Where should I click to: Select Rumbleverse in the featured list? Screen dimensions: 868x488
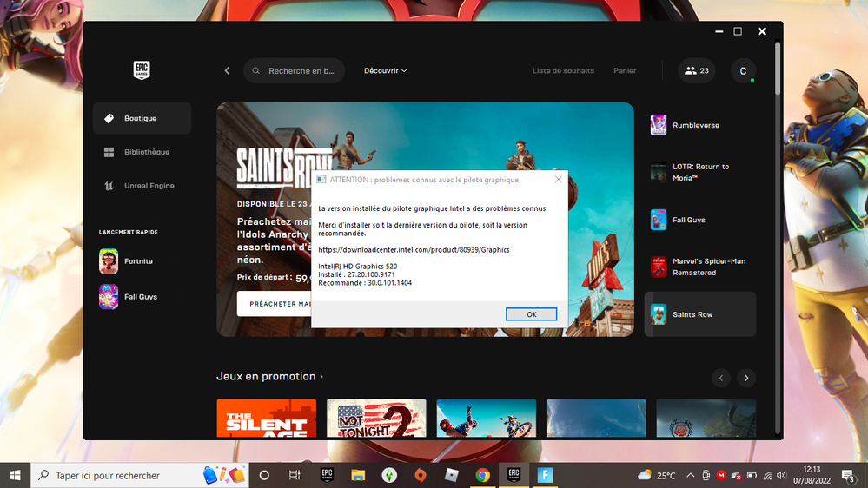coord(699,125)
